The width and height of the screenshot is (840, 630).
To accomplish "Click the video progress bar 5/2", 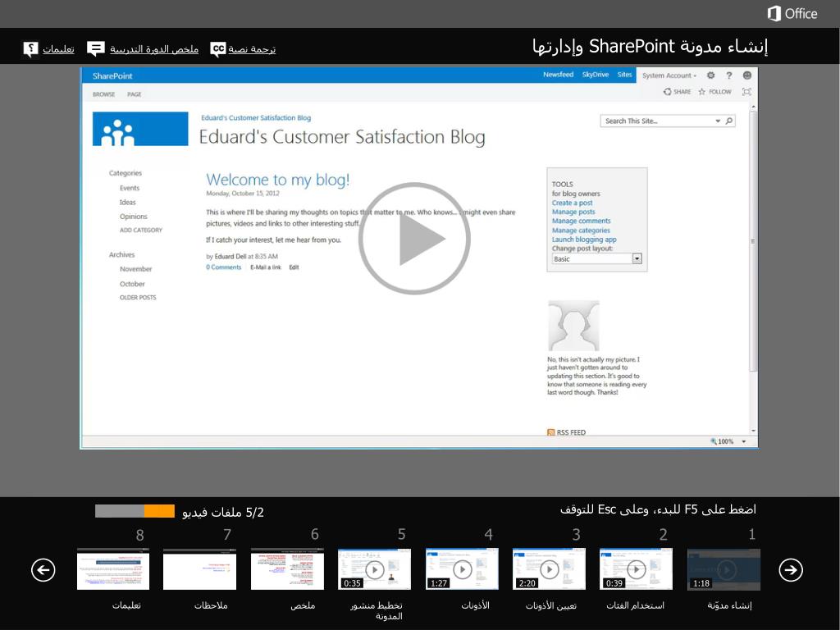I will pos(135,511).
